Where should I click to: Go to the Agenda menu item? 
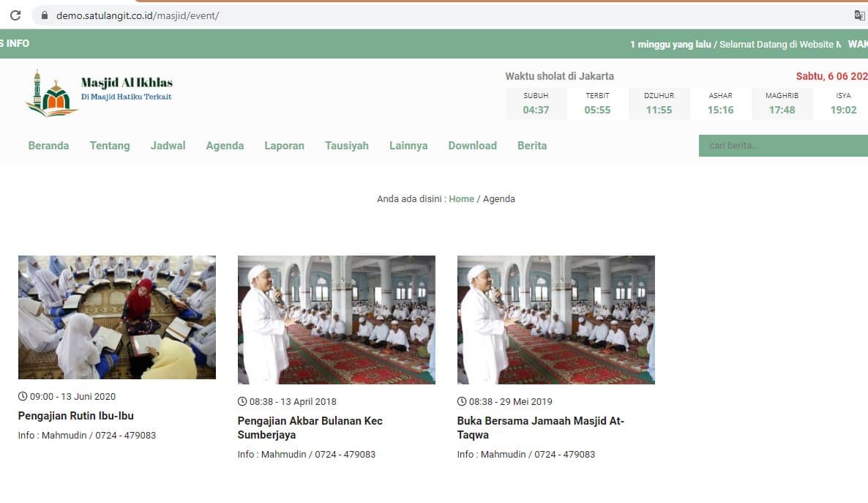(225, 146)
